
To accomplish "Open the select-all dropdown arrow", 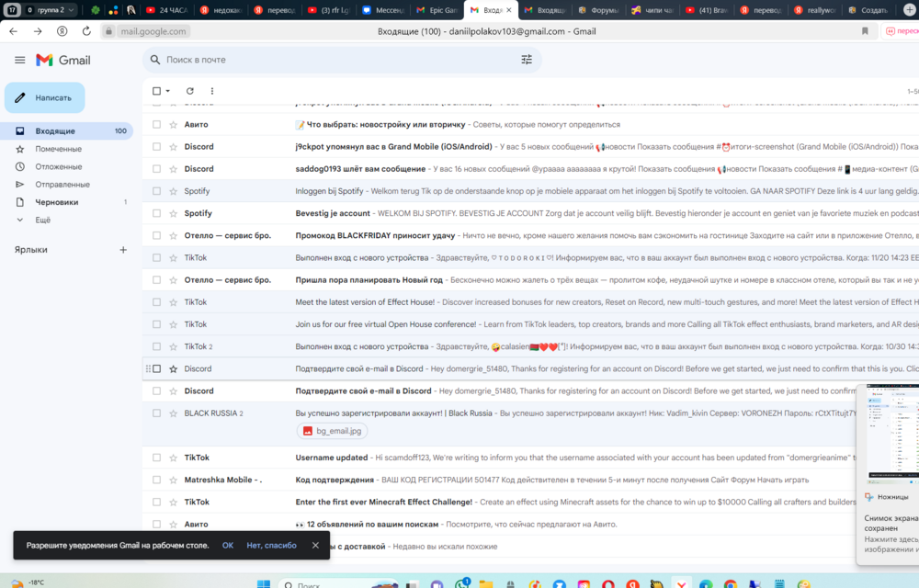I will tap(167, 91).
